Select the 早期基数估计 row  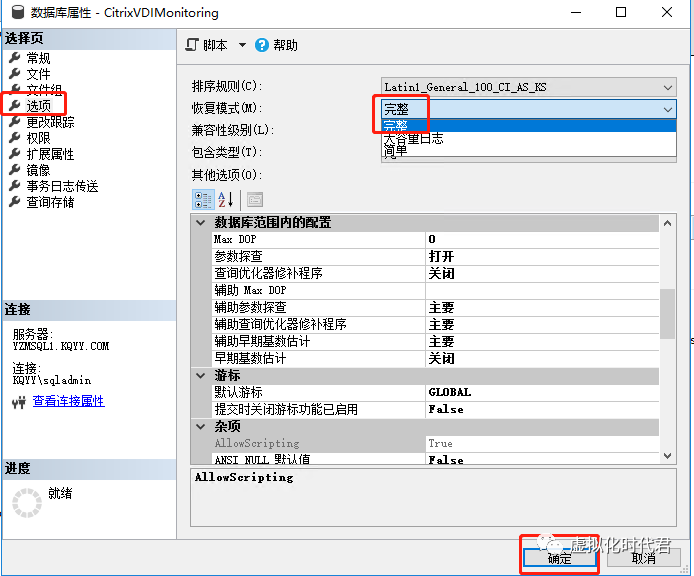(436, 358)
